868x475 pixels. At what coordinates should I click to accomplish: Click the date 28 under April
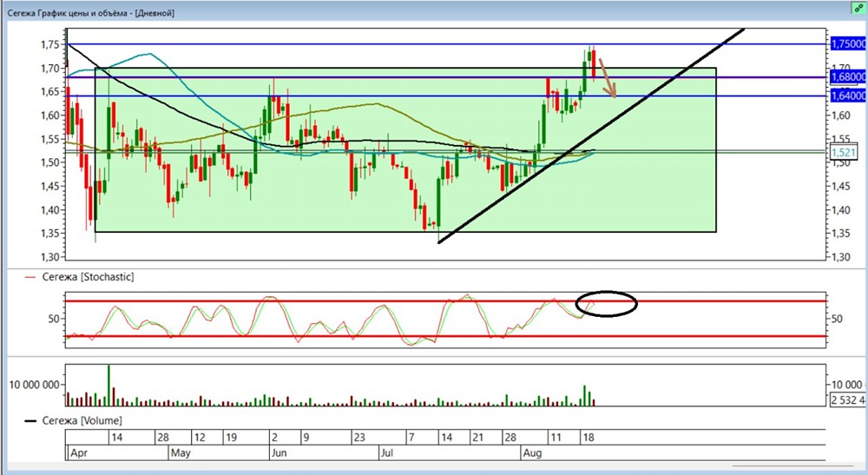(x=163, y=438)
